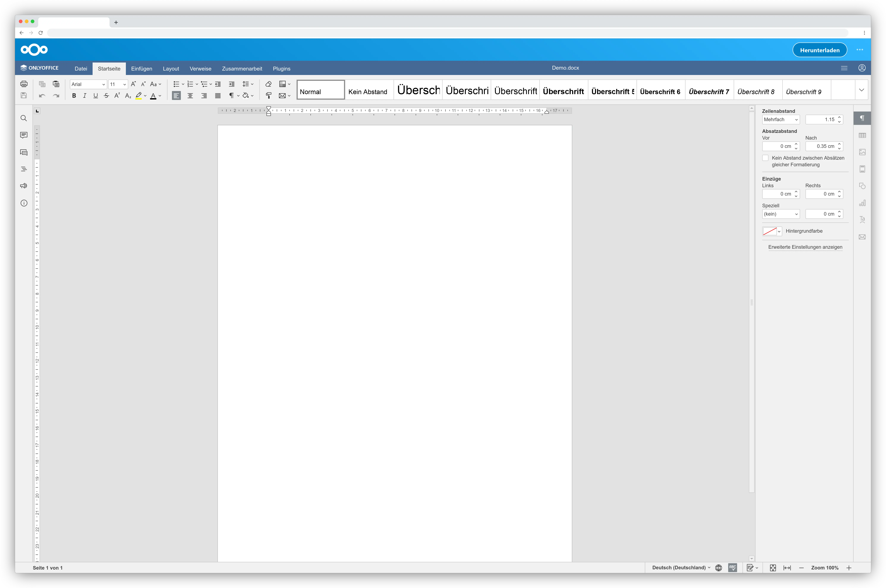
Task: Align text right
Action: click(204, 96)
